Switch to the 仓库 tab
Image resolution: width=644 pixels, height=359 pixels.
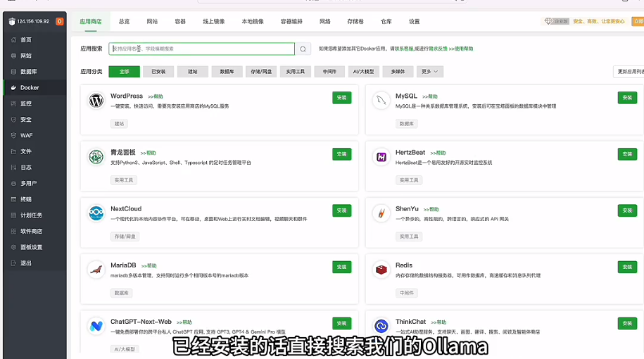(x=386, y=21)
